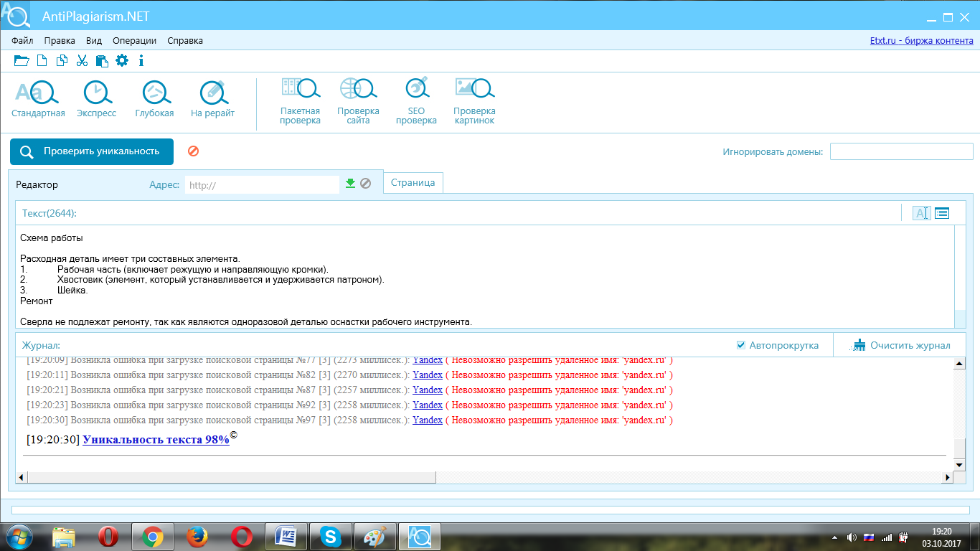This screenshot has width=980, height=551.
Task: Toggle text highlighting view button
Action: [x=921, y=213]
